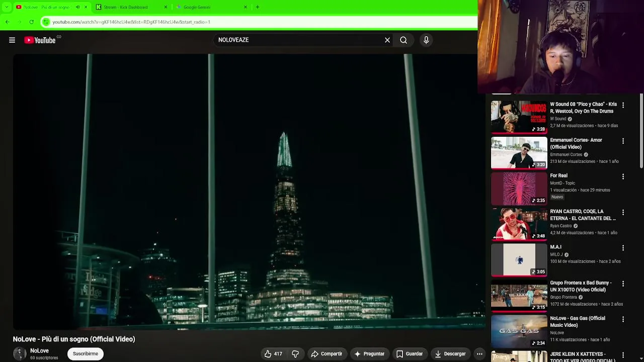Screen dimensions: 644x362
Task: Open the W Sound 08 video thumbnail
Action: click(x=519, y=117)
